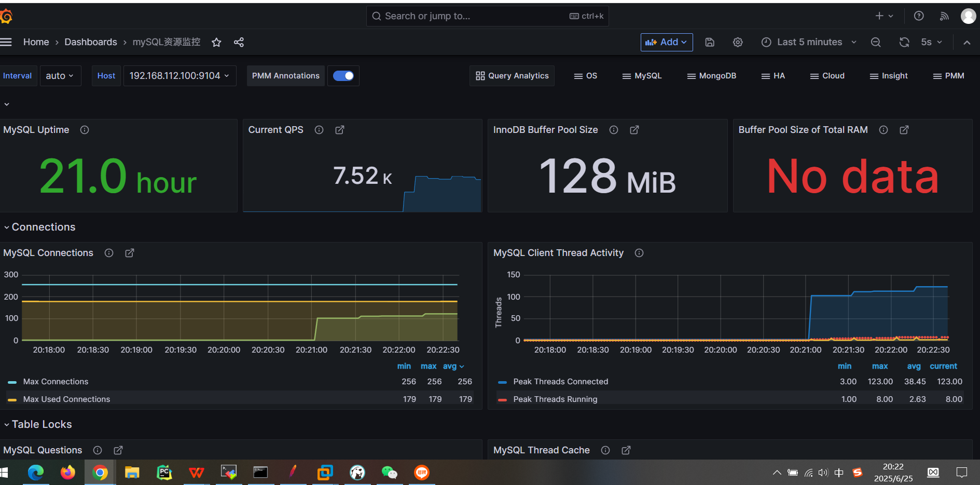Screen dimensions: 980x485
Task: Open Current QPS panel external link
Action: (x=340, y=130)
